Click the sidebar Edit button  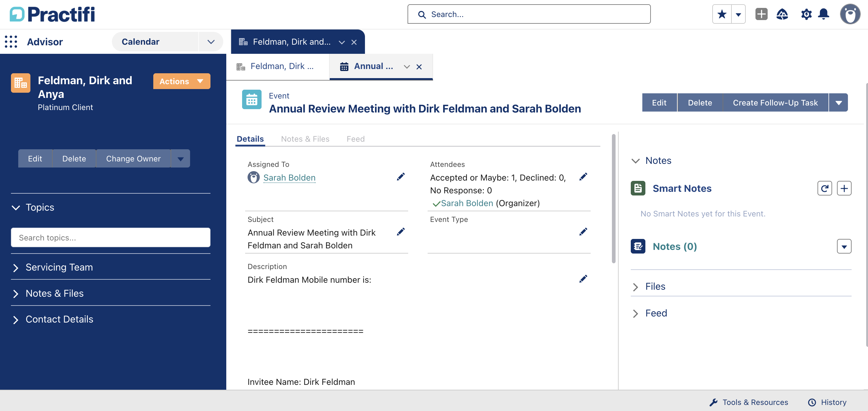point(35,158)
